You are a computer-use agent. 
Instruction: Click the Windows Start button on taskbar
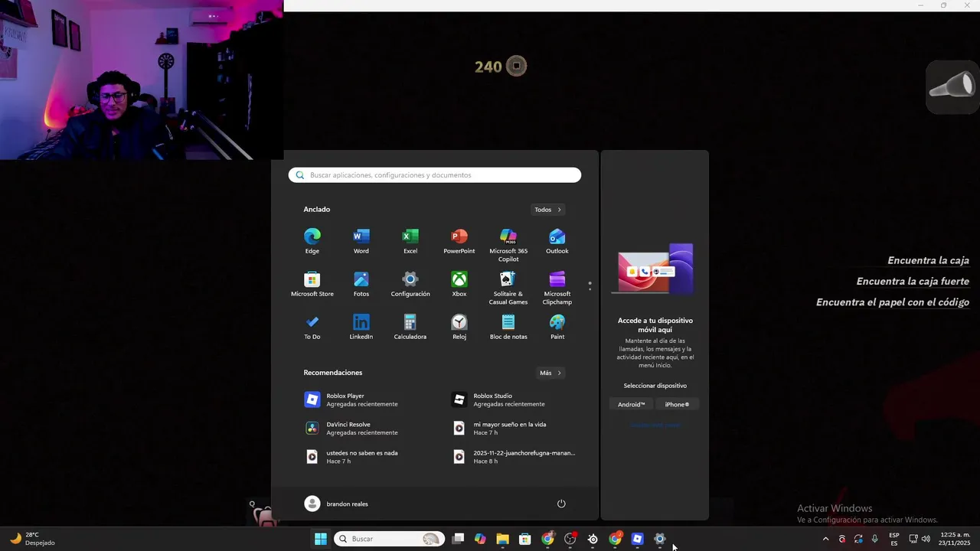point(321,539)
